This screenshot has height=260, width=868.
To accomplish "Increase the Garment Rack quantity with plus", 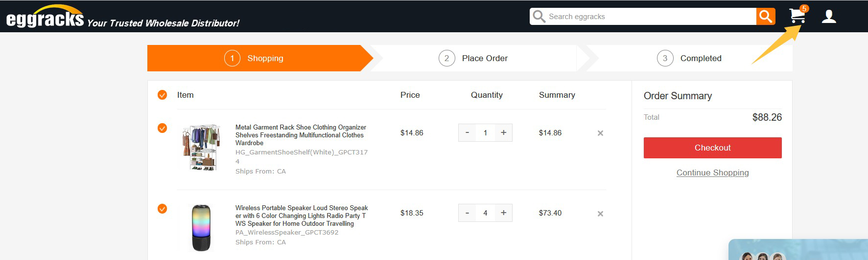I will 503,132.
